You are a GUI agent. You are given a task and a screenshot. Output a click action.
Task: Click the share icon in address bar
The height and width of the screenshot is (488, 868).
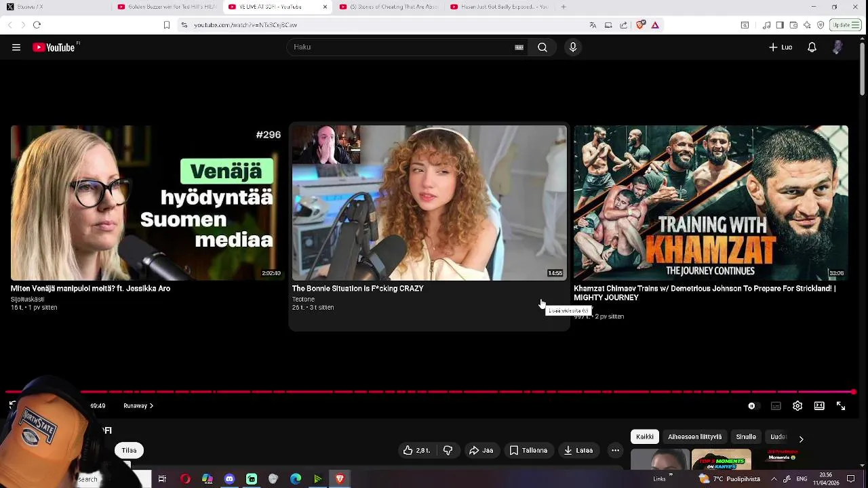pos(623,25)
